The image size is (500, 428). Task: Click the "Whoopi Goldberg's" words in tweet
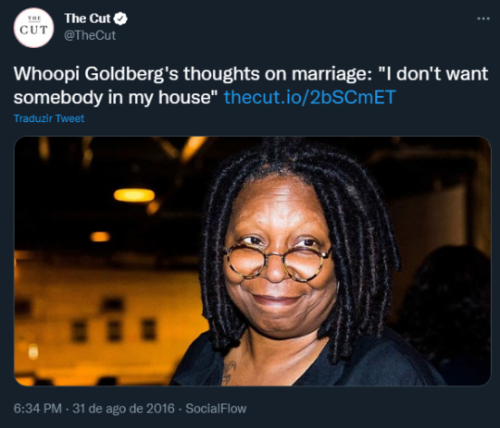96,74
